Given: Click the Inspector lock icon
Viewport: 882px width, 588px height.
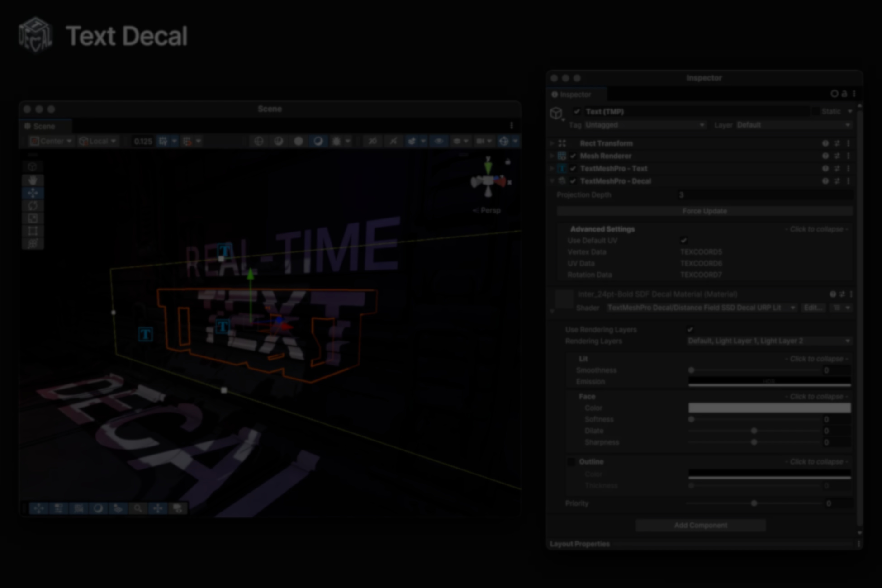Looking at the screenshot, I should 844,94.
